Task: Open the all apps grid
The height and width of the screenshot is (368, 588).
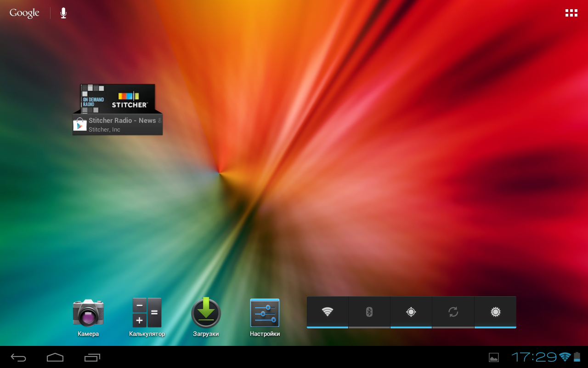Action: click(x=571, y=13)
